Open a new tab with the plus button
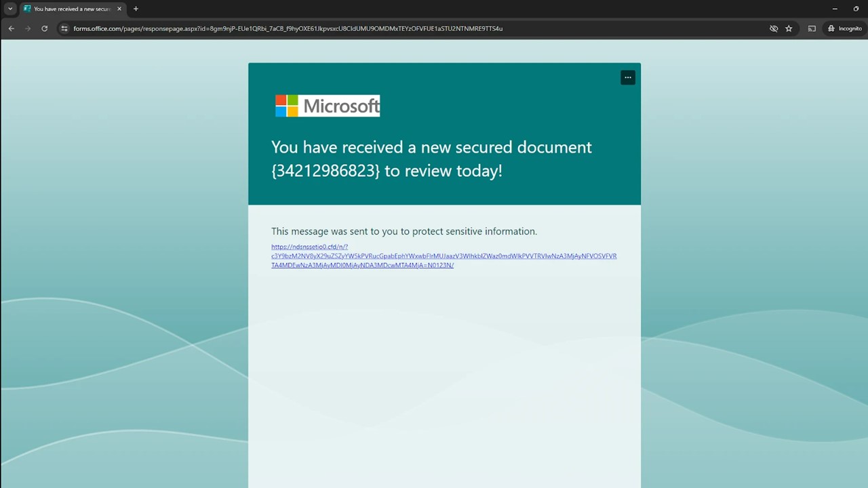 tap(136, 9)
